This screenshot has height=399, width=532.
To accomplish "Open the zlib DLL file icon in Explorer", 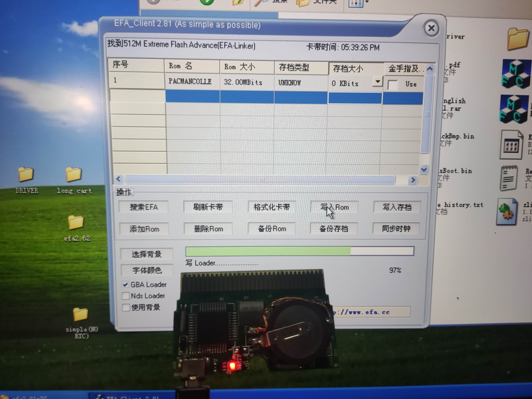I will 507,212.
